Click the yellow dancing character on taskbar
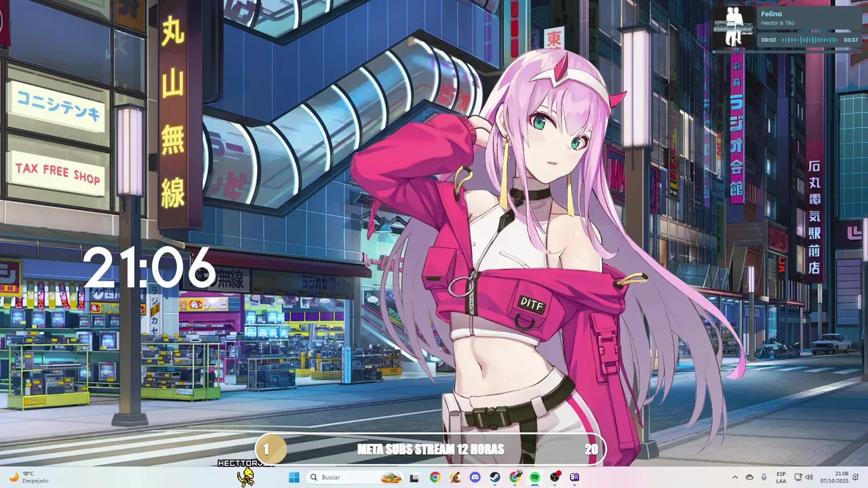The width and height of the screenshot is (868, 488). tap(246, 477)
